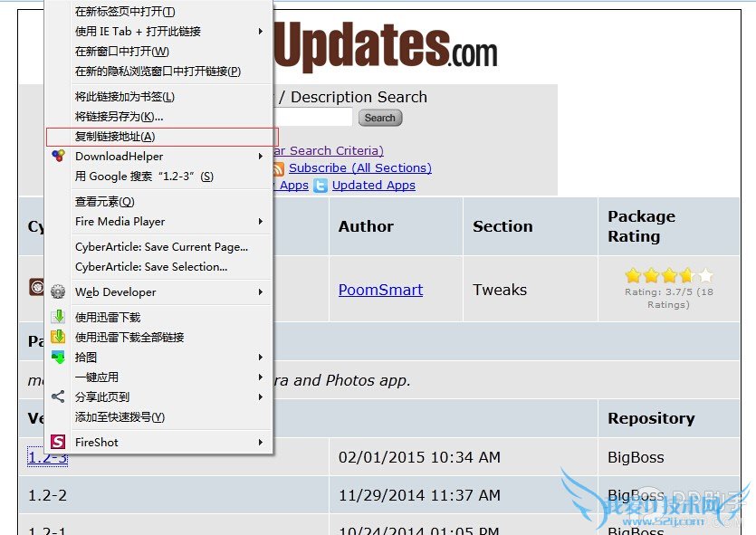Click the Search Criteria link
Screen dimensions: 756x535
(x=329, y=150)
